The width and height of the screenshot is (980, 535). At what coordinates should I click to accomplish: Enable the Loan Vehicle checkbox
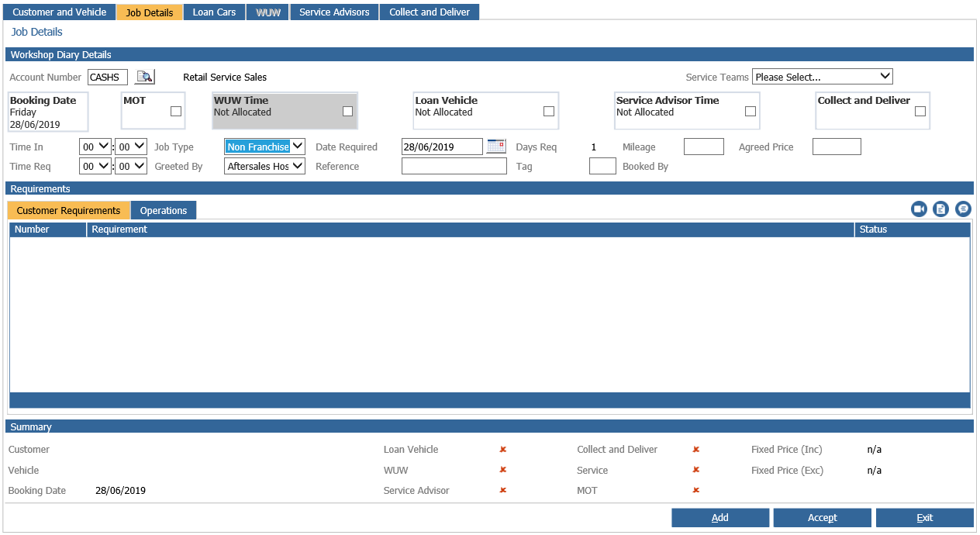pos(549,112)
